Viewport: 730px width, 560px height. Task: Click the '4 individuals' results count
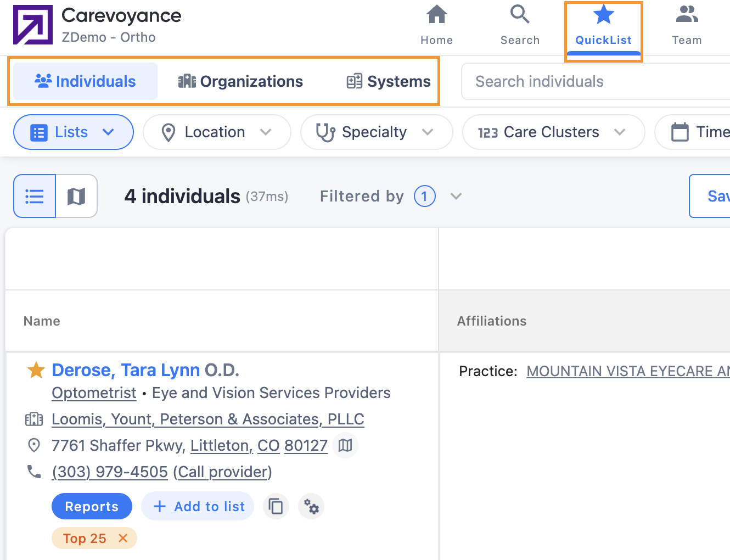tap(182, 196)
